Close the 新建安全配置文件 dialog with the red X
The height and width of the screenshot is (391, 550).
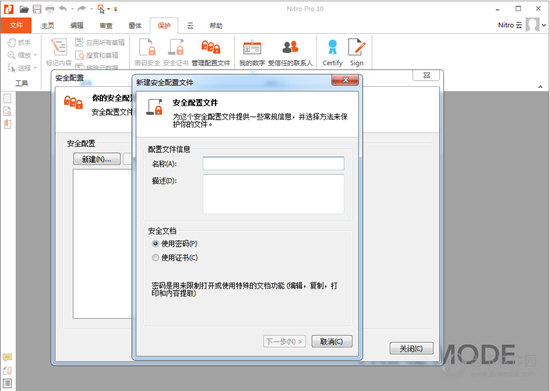(345, 80)
